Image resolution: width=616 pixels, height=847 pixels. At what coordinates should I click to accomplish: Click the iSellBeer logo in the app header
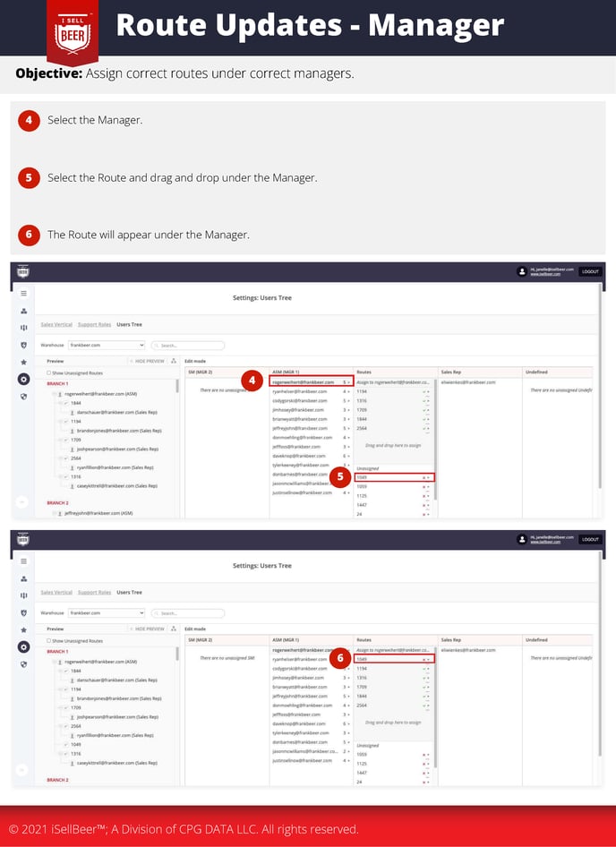click(24, 271)
